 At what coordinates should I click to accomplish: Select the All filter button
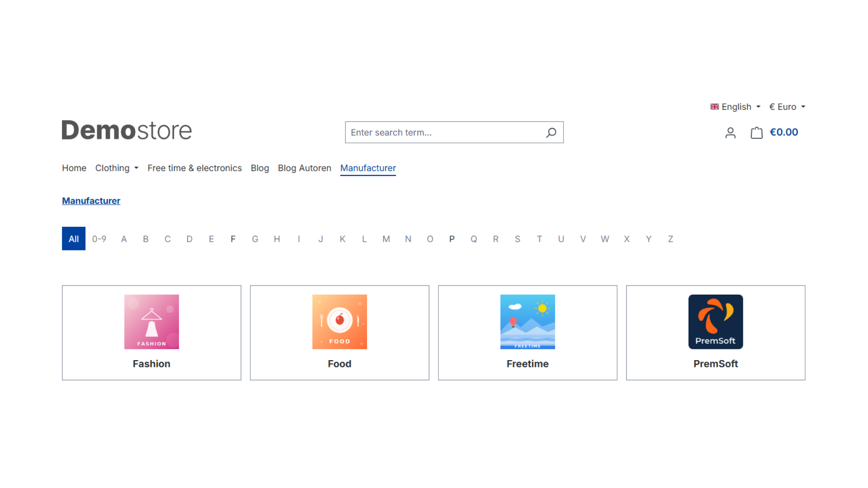(x=74, y=239)
